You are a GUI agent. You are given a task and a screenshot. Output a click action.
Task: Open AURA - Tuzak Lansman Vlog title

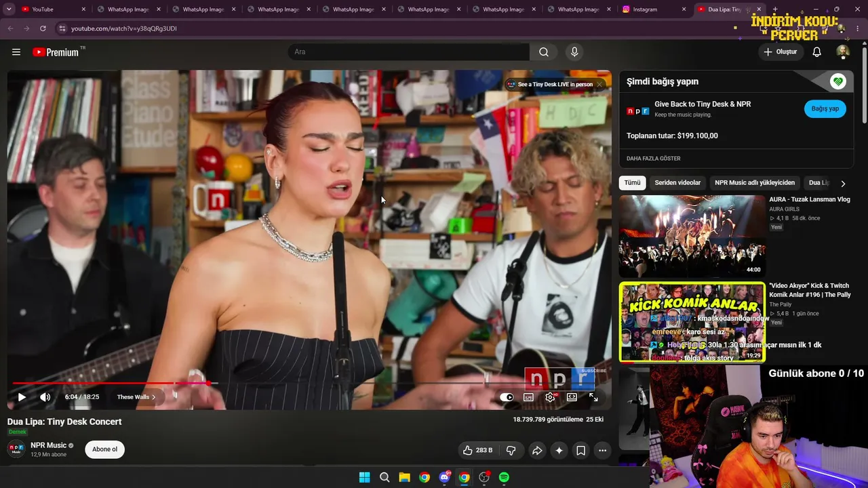810,200
